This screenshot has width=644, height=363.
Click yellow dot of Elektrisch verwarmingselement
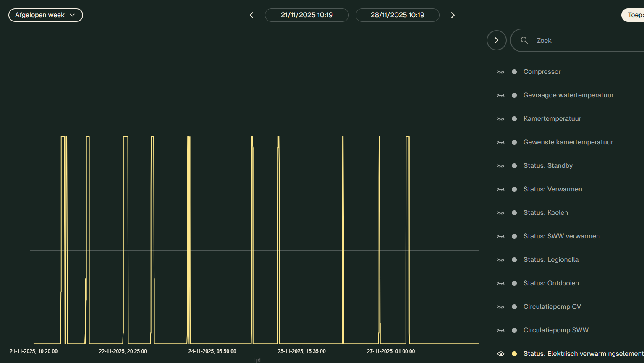[514, 354]
